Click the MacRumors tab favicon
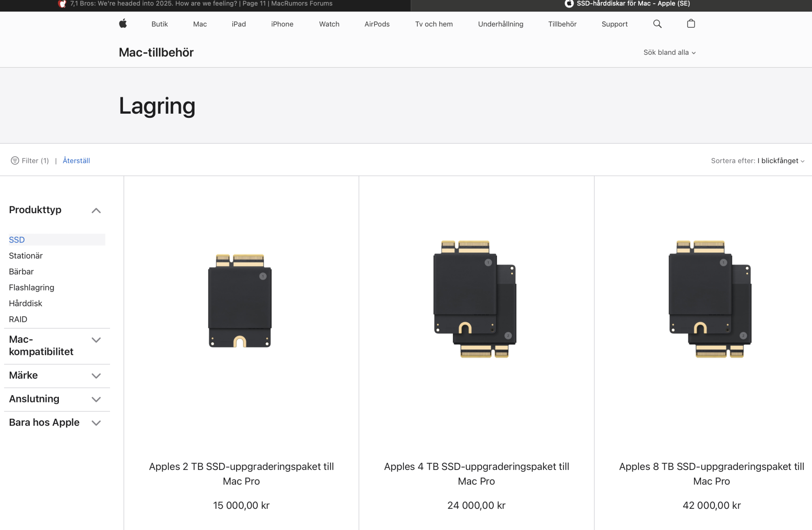 point(62,4)
